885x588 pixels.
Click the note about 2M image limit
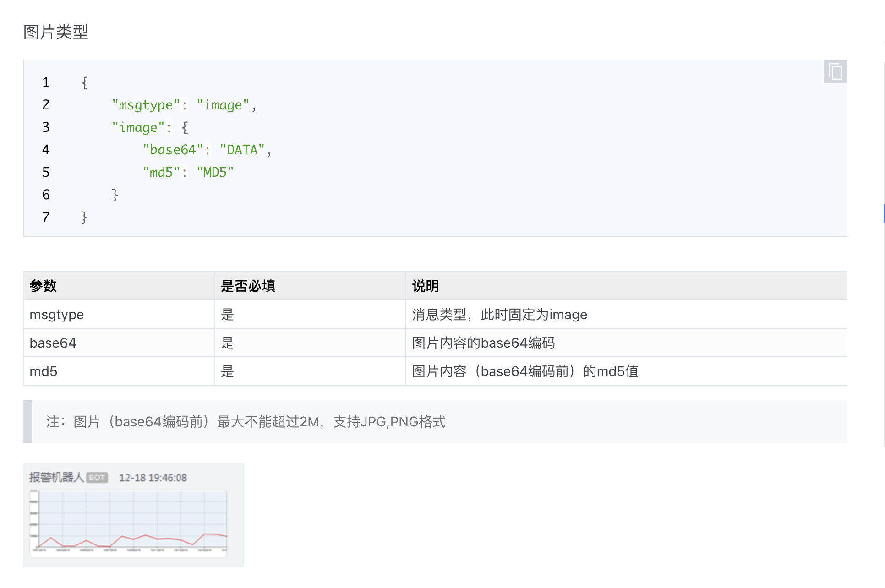click(x=246, y=422)
